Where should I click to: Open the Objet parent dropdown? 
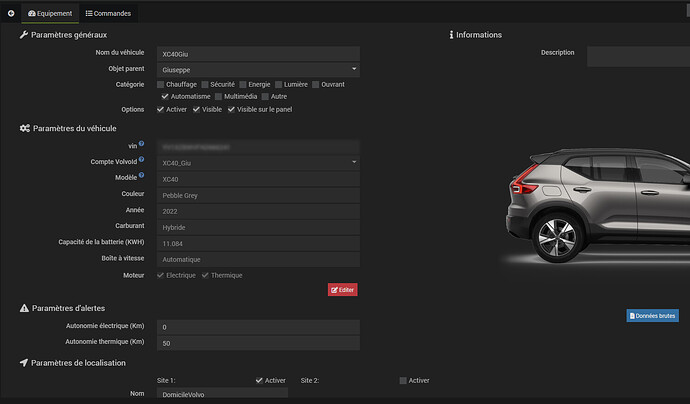pos(258,70)
